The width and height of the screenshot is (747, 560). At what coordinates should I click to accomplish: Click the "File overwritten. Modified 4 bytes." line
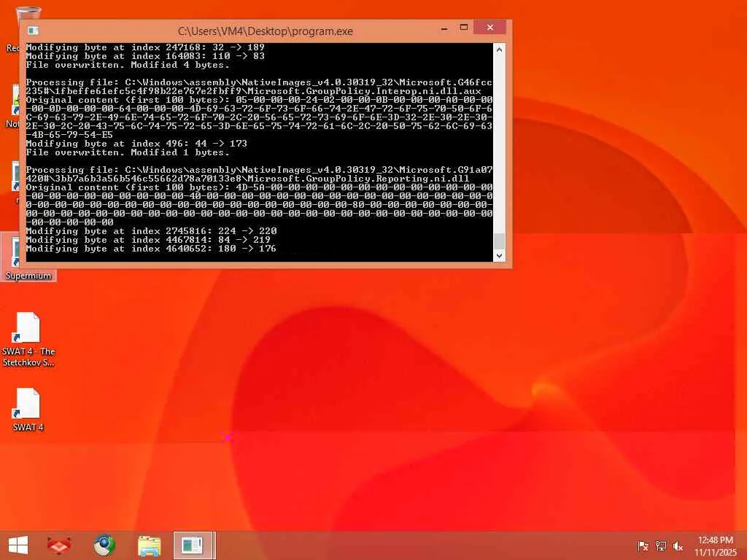[x=128, y=65]
